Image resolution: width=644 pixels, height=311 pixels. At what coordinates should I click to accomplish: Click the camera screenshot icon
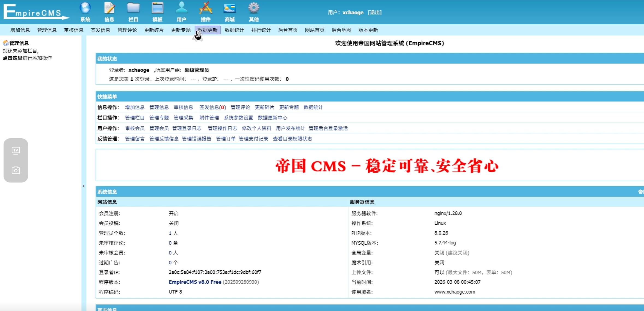(x=16, y=171)
